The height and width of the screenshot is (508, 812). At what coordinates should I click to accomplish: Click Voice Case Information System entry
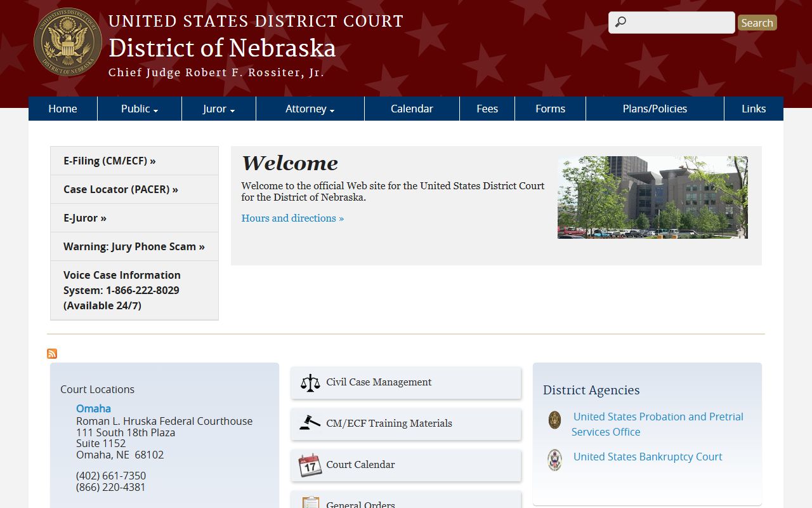tap(134, 290)
